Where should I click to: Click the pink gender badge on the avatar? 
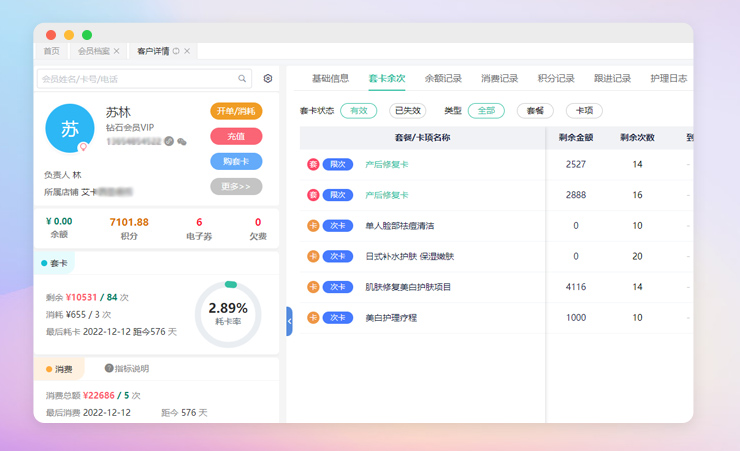pyautogui.click(x=84, y=147)
